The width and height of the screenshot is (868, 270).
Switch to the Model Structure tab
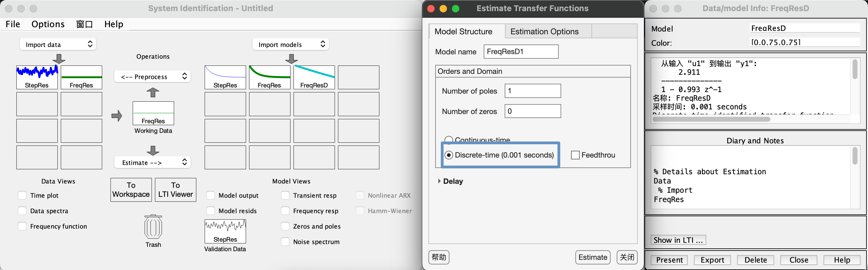[467, 31]
